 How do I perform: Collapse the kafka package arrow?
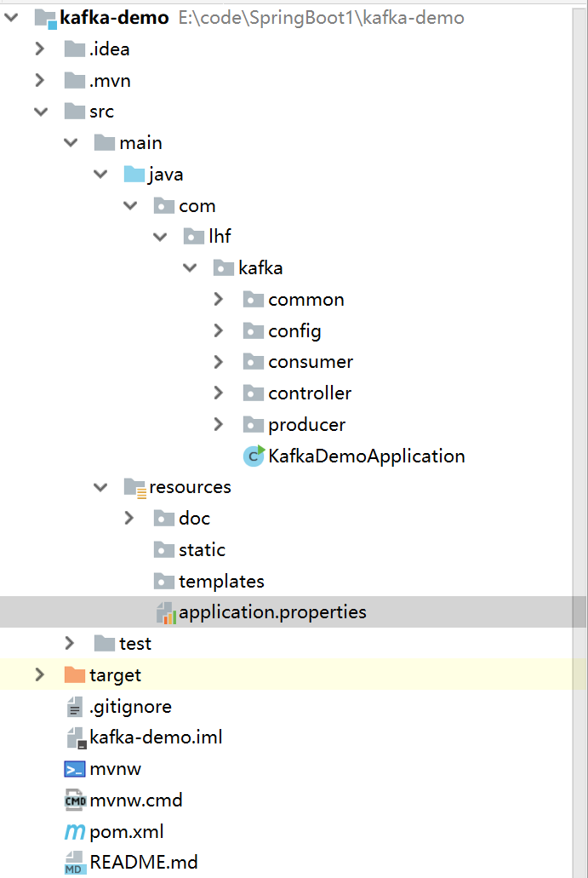point(191,268)
